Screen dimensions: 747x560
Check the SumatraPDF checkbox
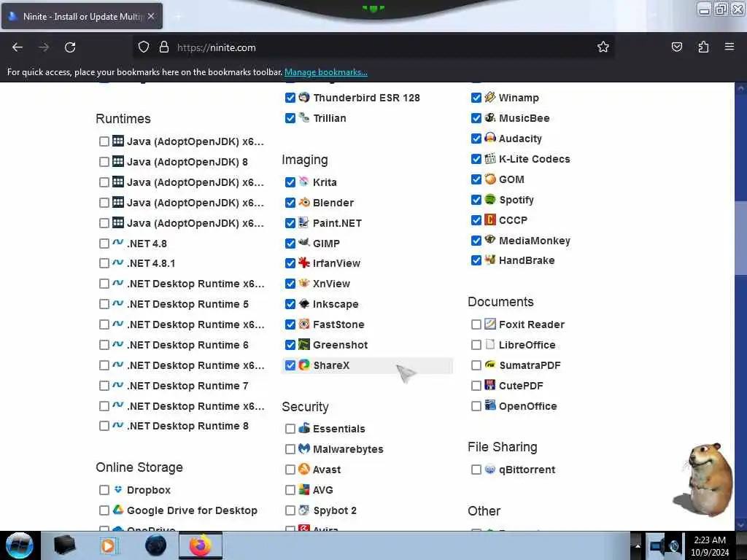[476, 365]
